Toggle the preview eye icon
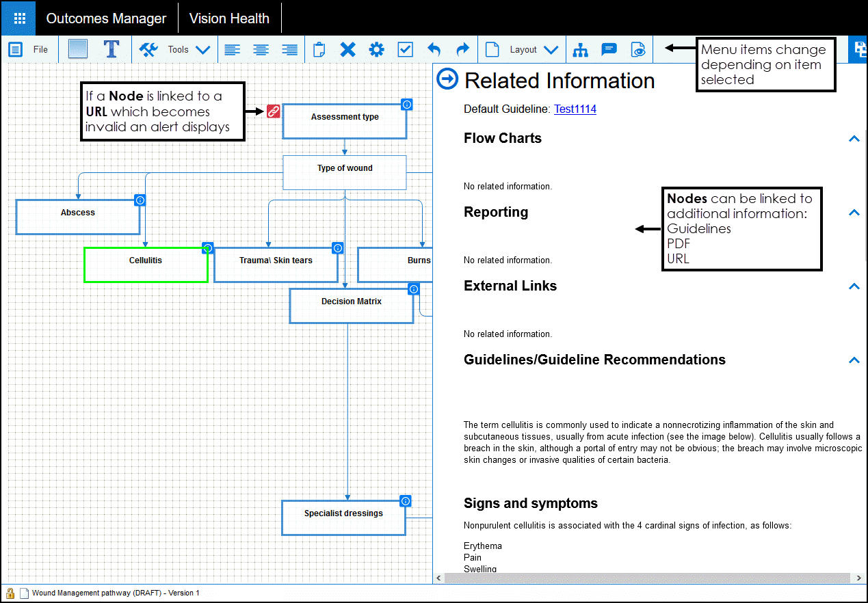The image size is (868, 603). (x=637, y=49)
